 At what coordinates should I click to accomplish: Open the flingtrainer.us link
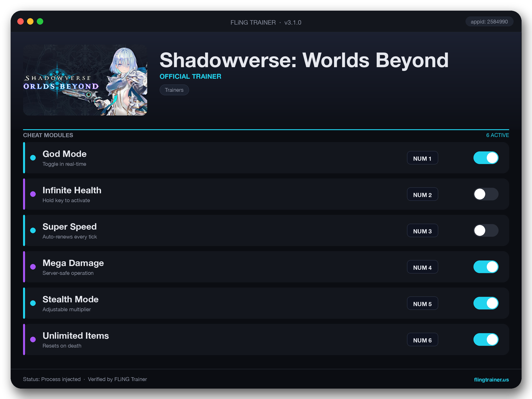coord(491,379)
